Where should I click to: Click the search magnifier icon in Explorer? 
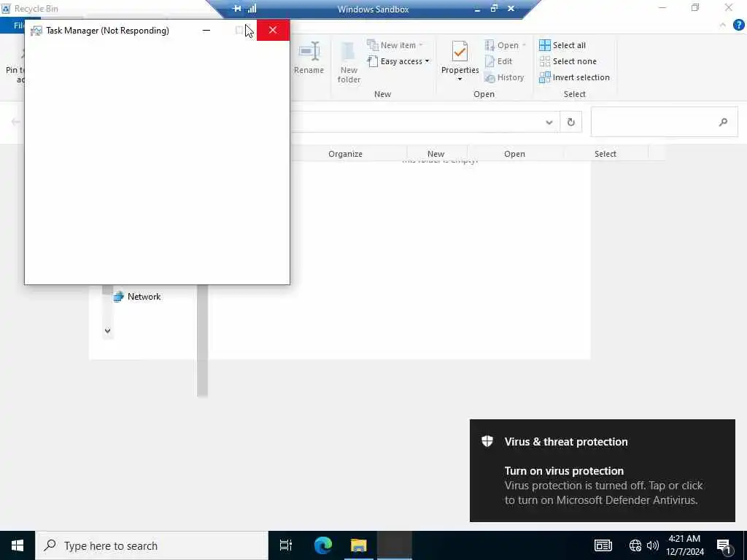point(723,122)
